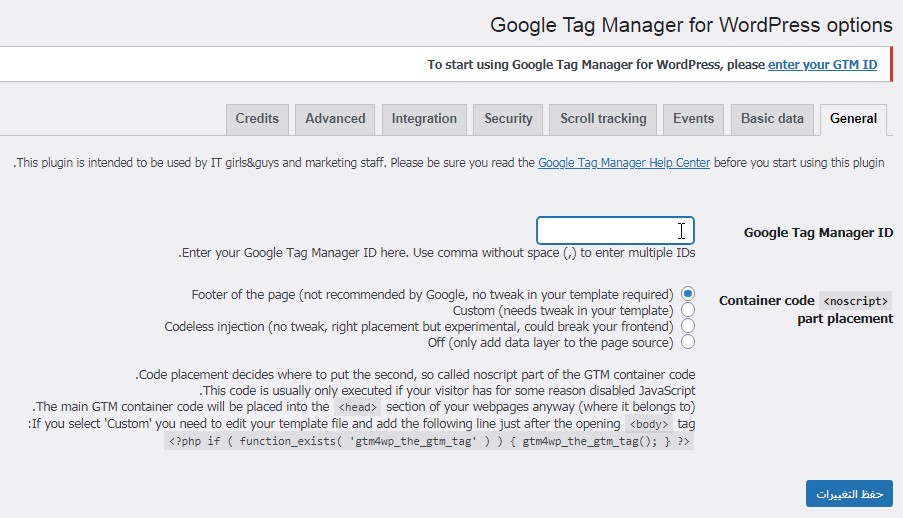Image resolution: width=903 pixels, height=518 pixels.
Task: Click the 'Google Tag Manager ID' field label
Action: [x=818, y=232]
